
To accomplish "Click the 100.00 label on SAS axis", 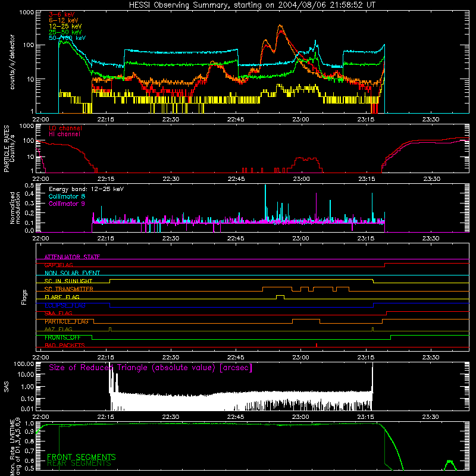I will tap(24, 364).
